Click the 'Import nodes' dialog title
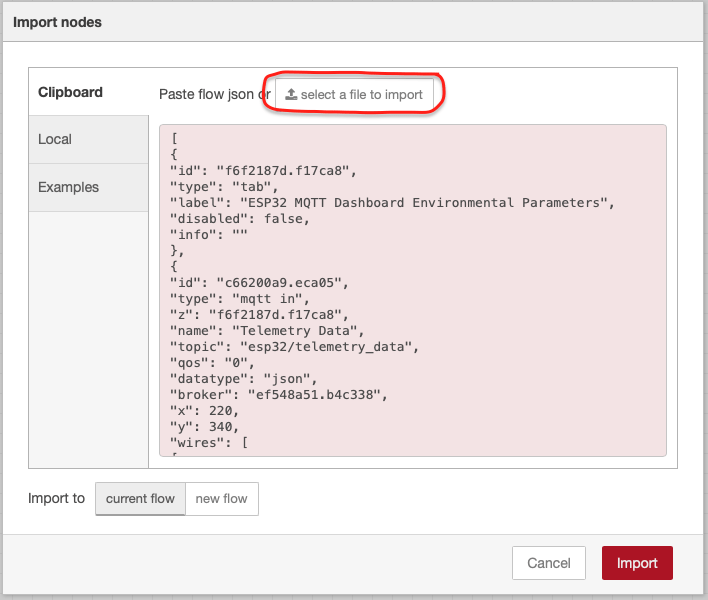 57,22
